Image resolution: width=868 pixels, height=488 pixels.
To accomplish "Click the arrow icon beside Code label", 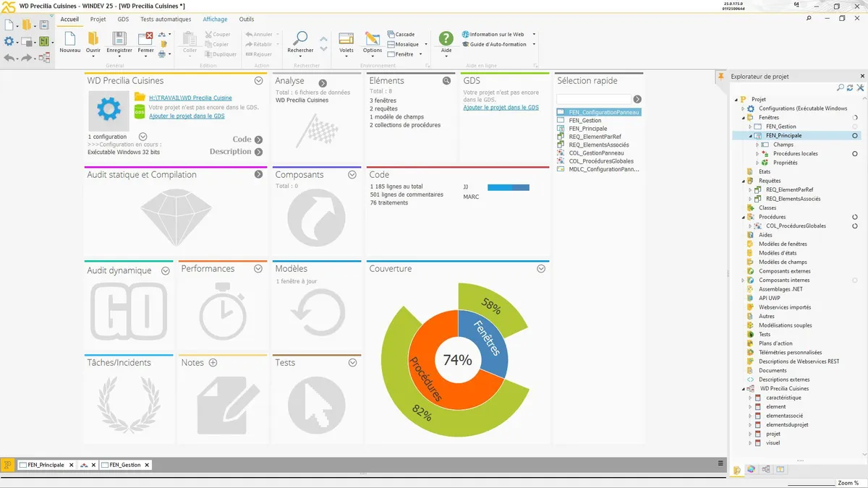I will [258, 140].
